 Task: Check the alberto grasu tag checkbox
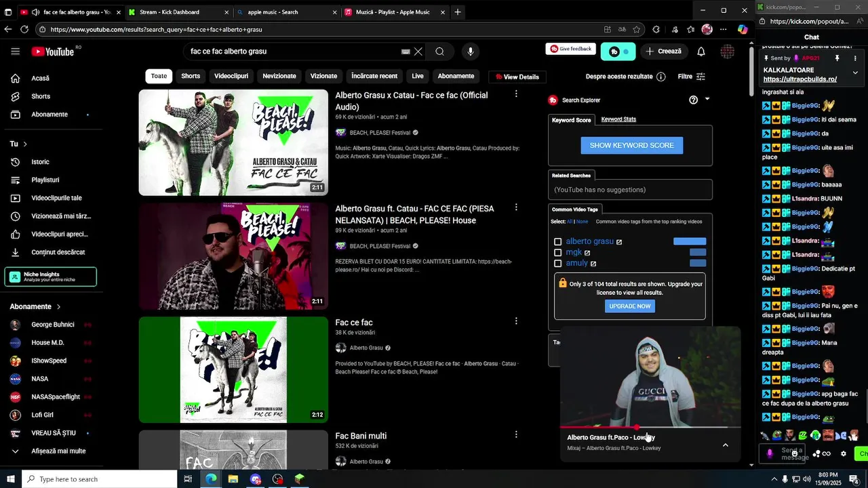tap(558, 242)
